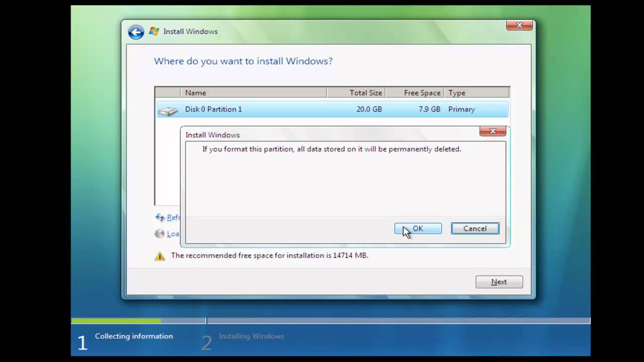This screenshot has width=644, height=362.
Task: Click the recommended free space 14714 MB warning text
Action: click(x=270, y=255)
